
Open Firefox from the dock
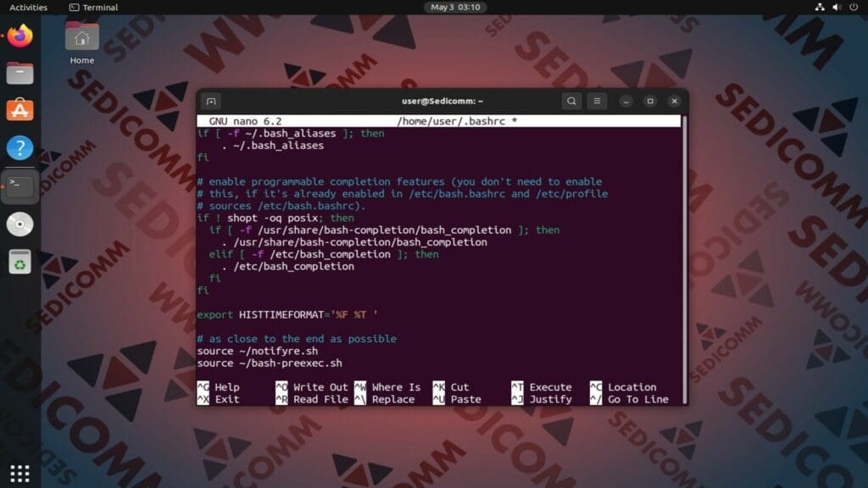(20, 36)
